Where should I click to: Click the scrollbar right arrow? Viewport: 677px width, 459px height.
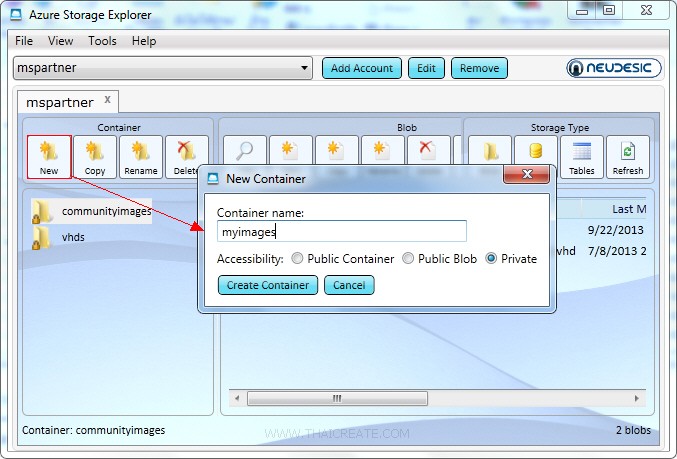(637, 398)
